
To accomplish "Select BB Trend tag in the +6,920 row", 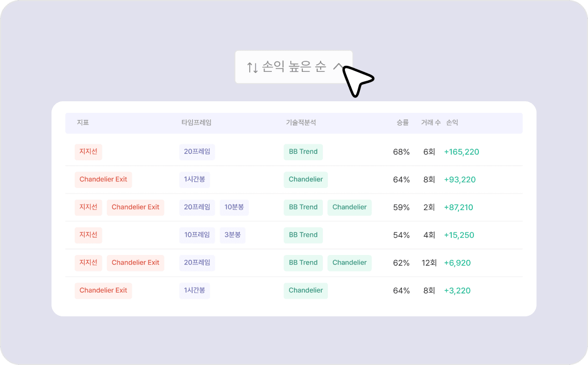I will pyautogui.click(x=303, y=263).
